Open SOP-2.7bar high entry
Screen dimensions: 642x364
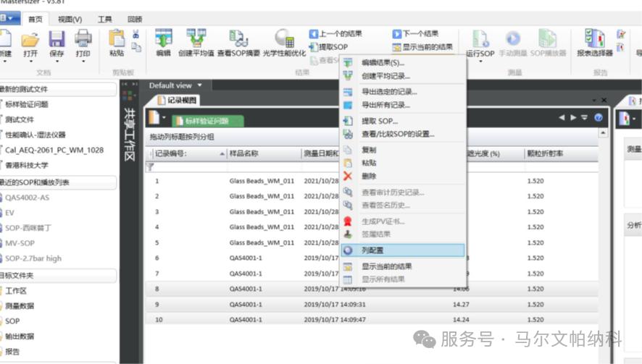click(33, 258)
